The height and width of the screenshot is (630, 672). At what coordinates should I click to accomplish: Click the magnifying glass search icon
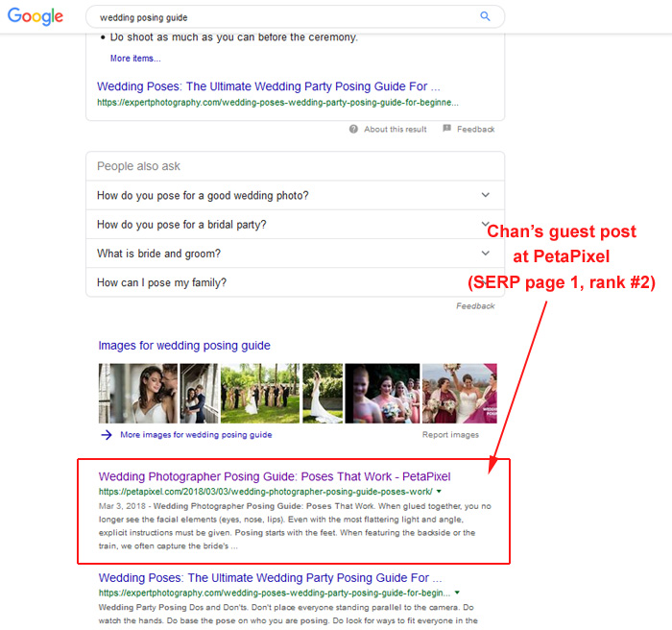coord(485,16)
